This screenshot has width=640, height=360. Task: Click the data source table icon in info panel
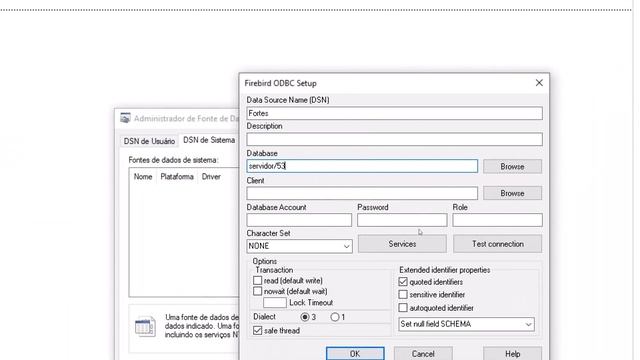145,326
